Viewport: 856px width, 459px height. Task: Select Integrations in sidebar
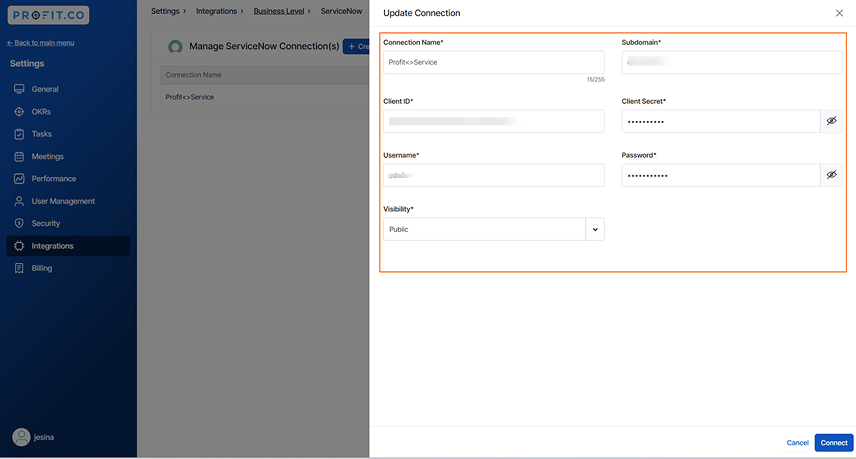pos(68,246)
